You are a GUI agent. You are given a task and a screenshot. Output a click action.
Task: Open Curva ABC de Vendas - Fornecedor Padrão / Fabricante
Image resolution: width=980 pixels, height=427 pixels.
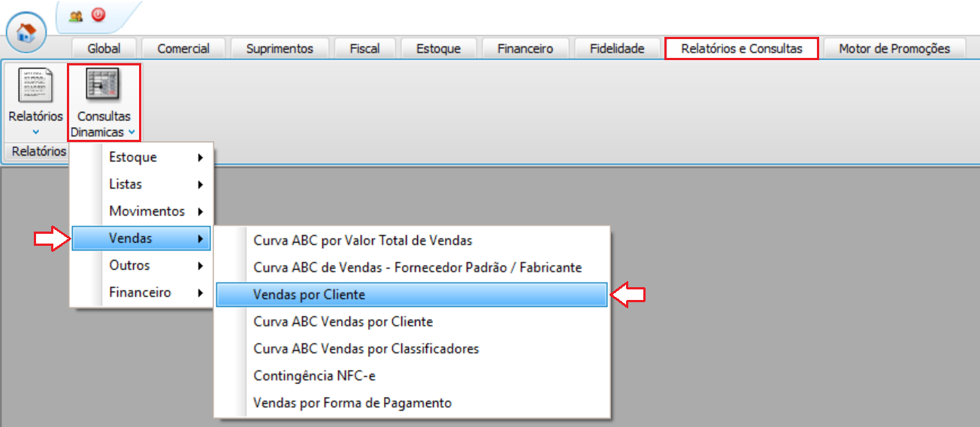pos(411,268)
